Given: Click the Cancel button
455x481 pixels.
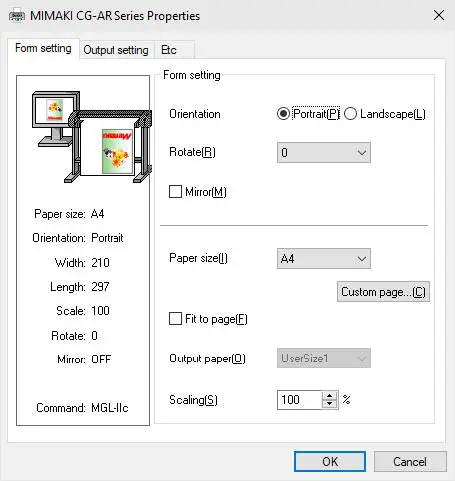Looking at the screenshot, I should click(410, 462).
